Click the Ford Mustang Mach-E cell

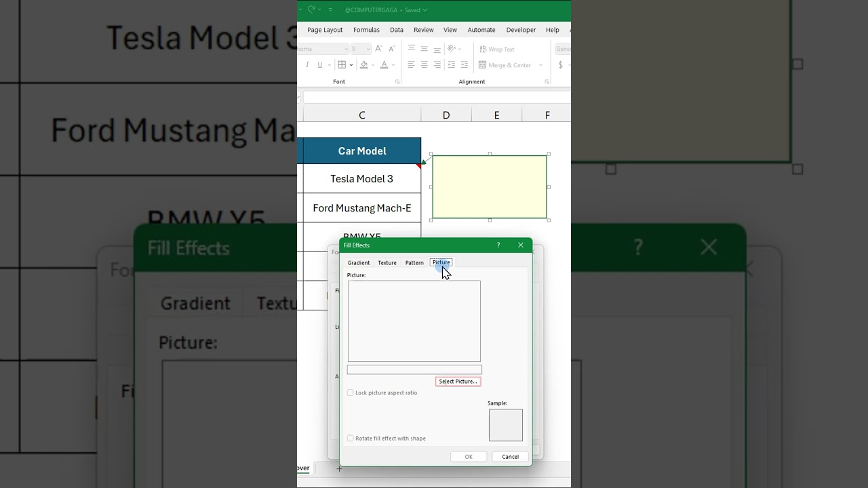coord(362,208)
